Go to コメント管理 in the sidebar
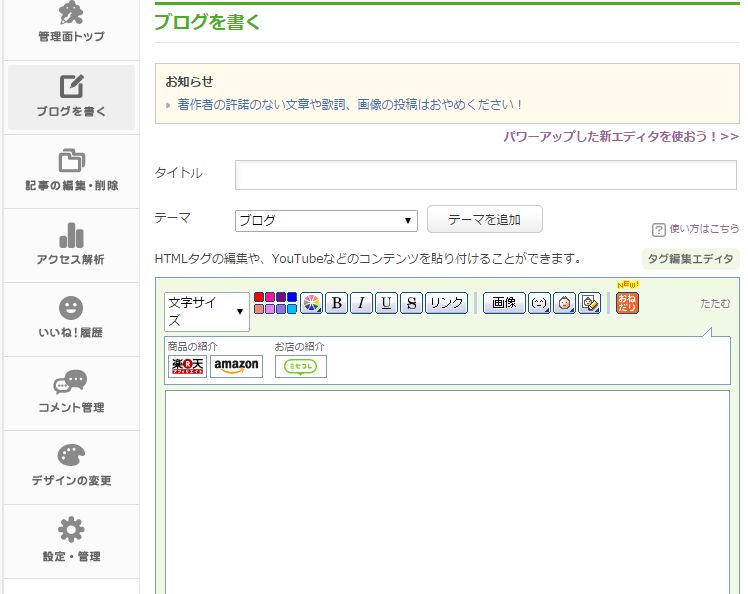 tap(70, 393)
